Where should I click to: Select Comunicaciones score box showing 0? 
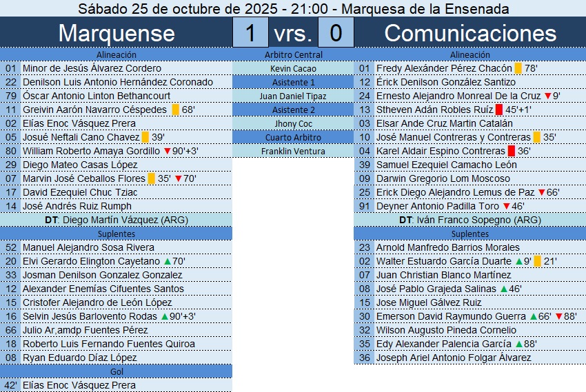point(336,33)
